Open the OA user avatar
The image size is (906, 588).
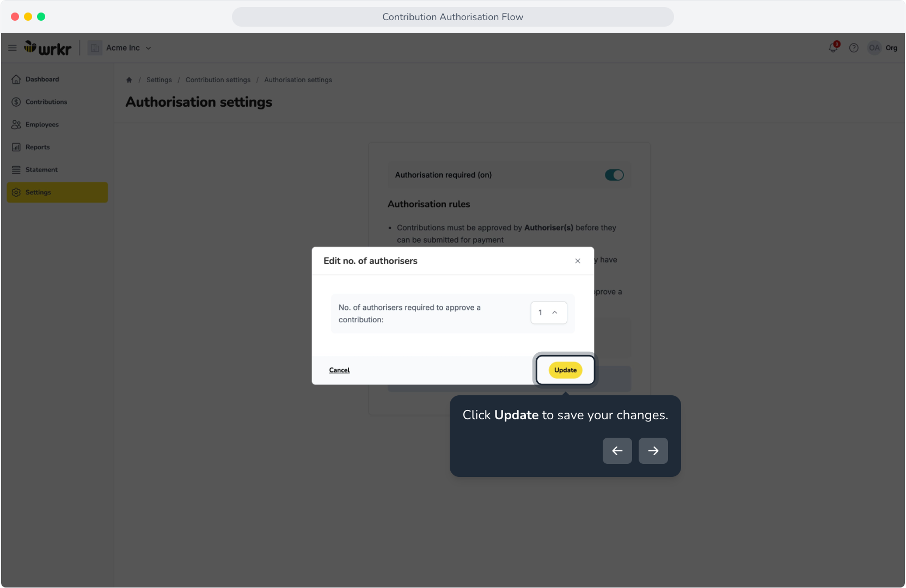point(874,48)
